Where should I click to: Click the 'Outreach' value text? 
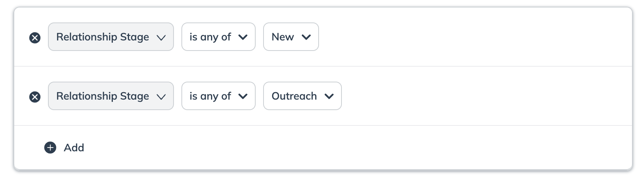294,96
